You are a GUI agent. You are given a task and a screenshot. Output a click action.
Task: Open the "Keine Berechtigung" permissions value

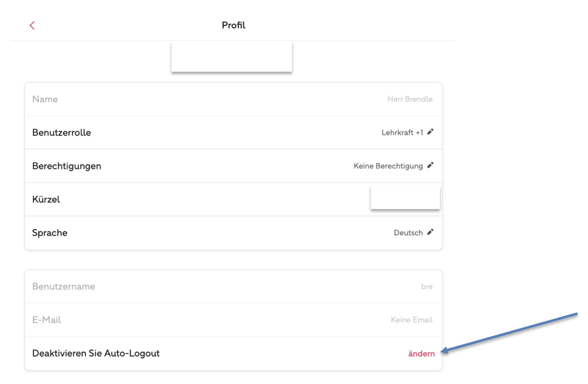[388, 166]
